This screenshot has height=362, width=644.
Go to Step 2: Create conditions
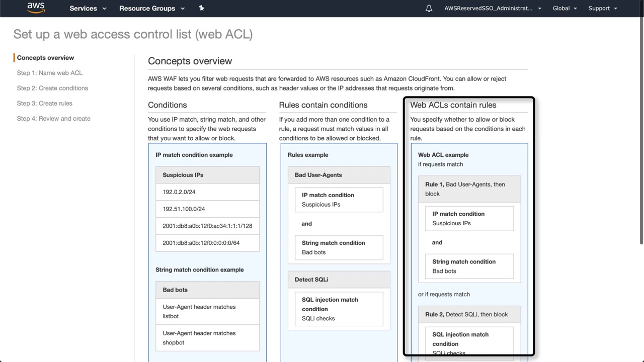(52, 88)
